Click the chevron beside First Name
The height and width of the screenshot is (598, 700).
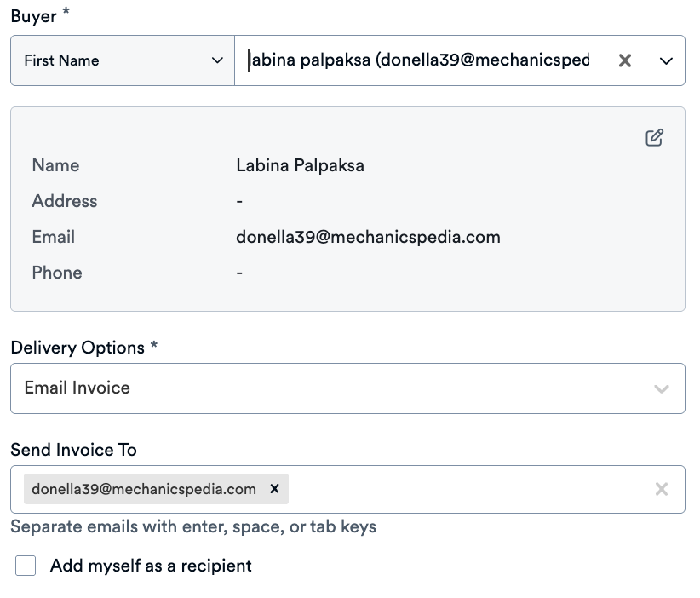click(216, 60)
